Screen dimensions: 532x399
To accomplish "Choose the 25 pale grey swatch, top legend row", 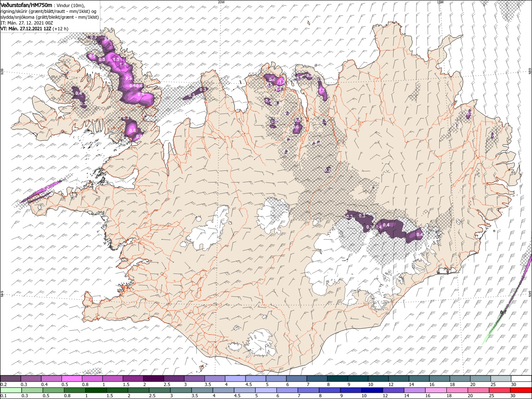I will (500, 379).
